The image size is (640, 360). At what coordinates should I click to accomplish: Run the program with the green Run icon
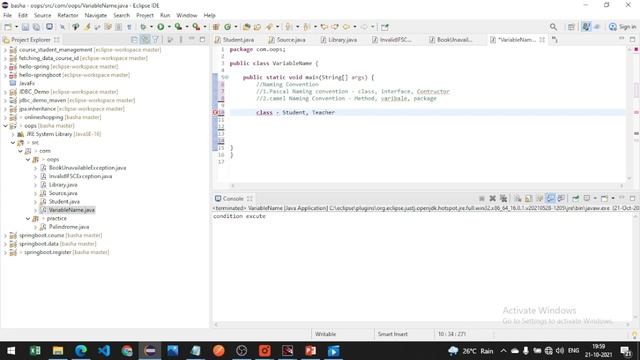(x=161, y=27)
